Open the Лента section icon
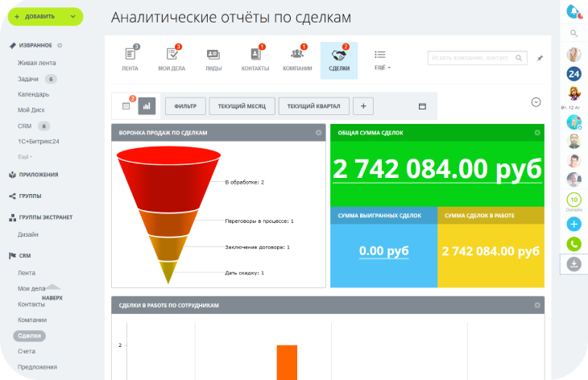588x380 pixels. [x=130, y=55]
